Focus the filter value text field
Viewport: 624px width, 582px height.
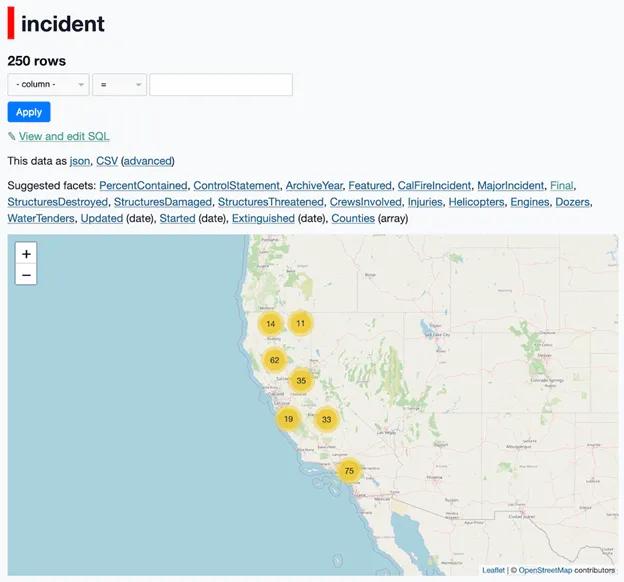(x=221, y=84)
